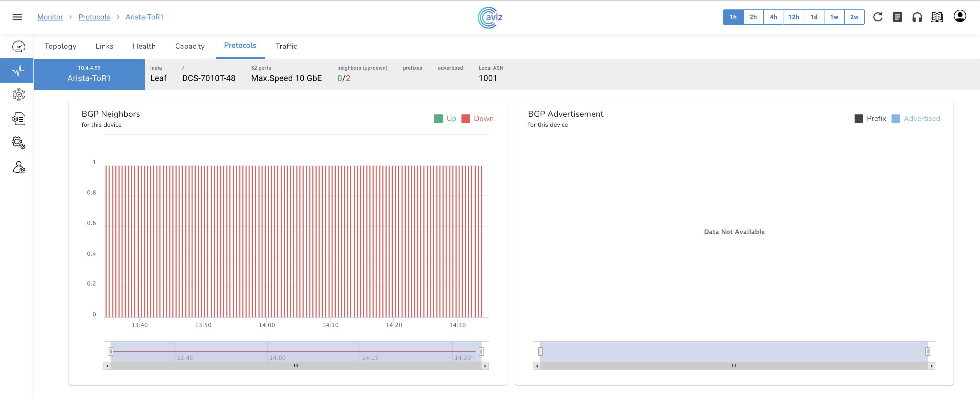Viewport: 980px width, 398px height.
Task: Open the hamburger navigation menu
Action: [x=17, y=17]
